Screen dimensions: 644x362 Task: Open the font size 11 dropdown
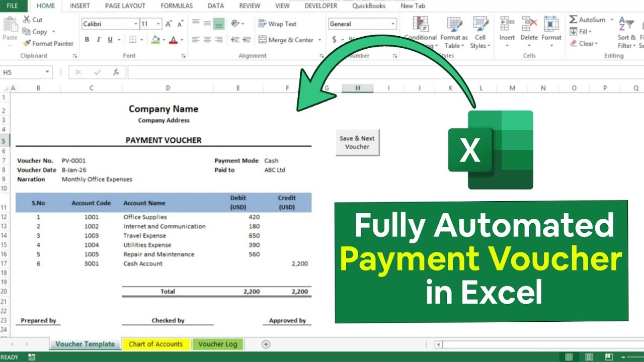158,24
